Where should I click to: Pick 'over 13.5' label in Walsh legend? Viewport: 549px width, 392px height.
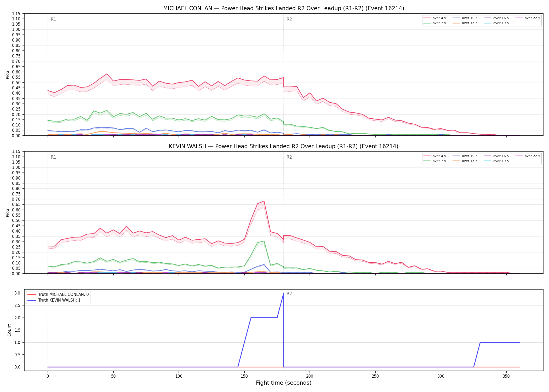tap(470, 161)
